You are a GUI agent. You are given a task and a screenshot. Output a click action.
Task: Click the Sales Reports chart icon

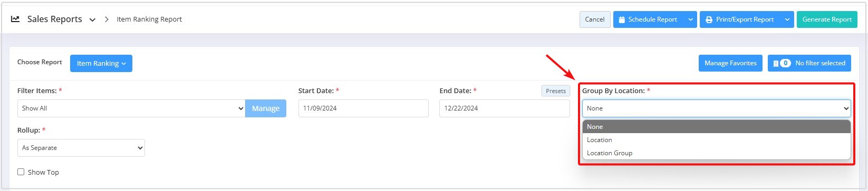(x=15, y=19)
